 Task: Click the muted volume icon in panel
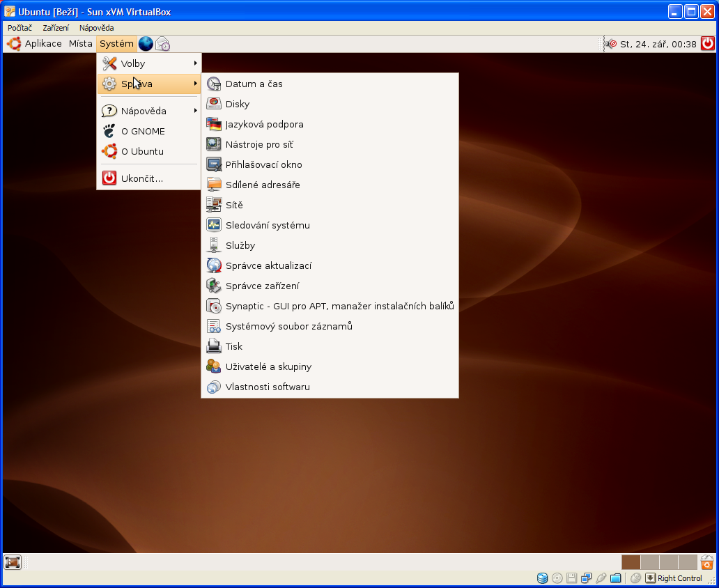tap(611, 44)
